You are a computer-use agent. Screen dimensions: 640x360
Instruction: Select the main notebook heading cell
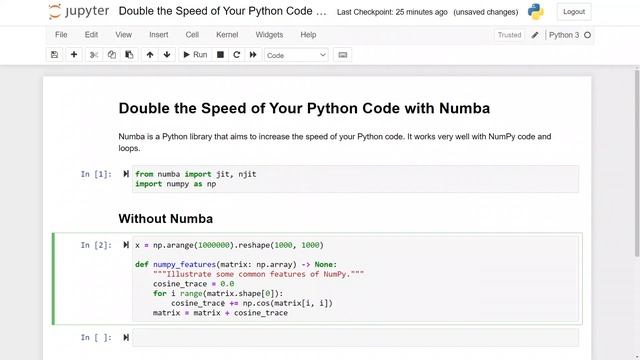304,108
